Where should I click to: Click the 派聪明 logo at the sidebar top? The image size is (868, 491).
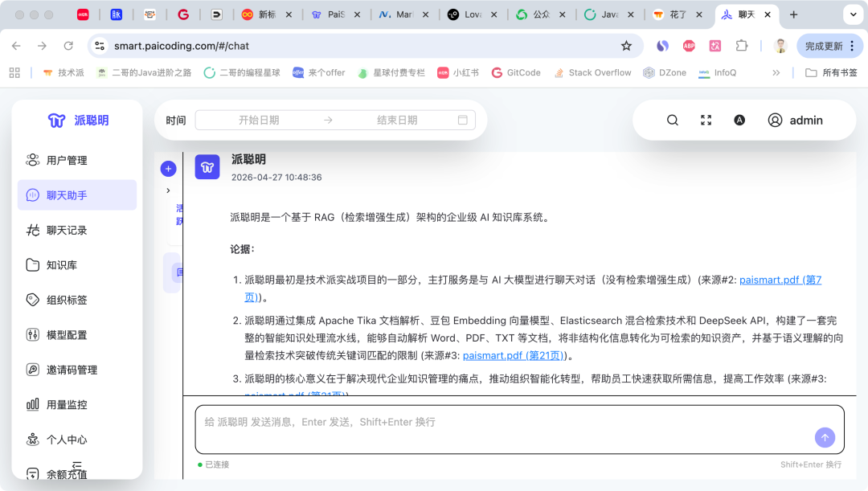coord(77,119)
